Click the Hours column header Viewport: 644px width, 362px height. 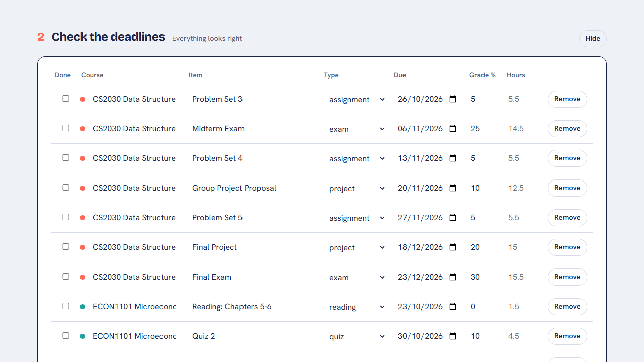point(516,75)
